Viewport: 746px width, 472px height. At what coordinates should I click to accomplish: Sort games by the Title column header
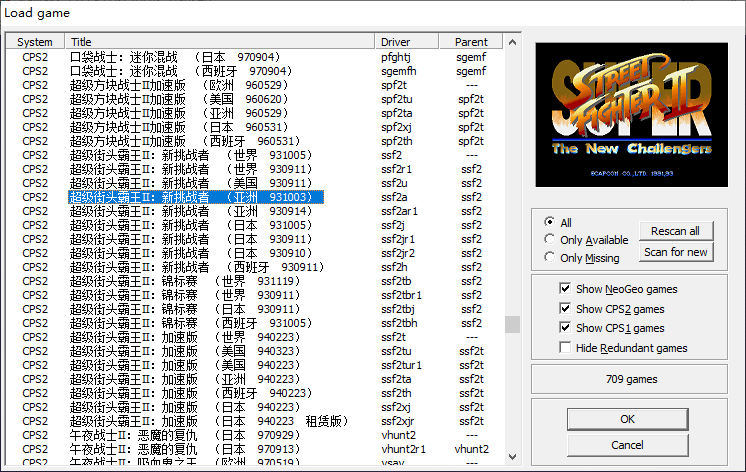point(220,42)
